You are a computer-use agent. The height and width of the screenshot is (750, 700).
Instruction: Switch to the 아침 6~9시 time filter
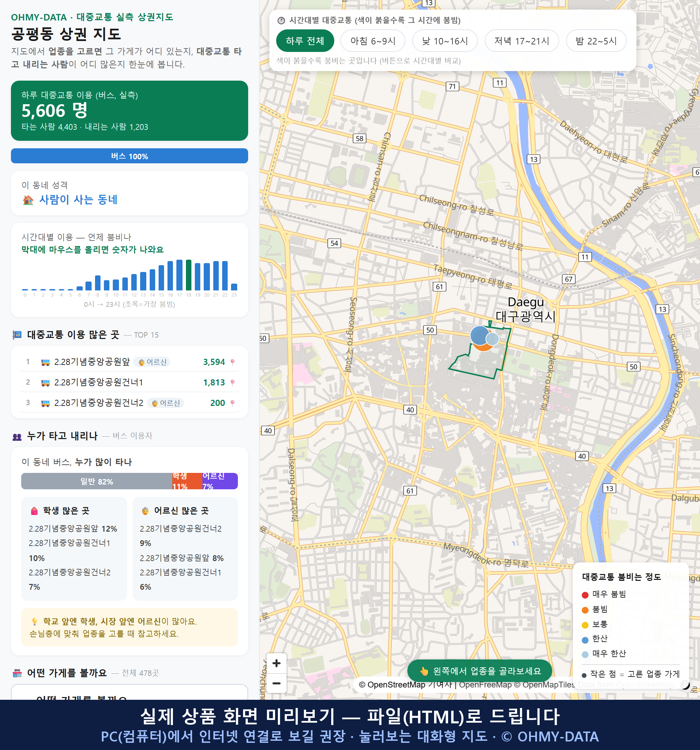(373, 41)
